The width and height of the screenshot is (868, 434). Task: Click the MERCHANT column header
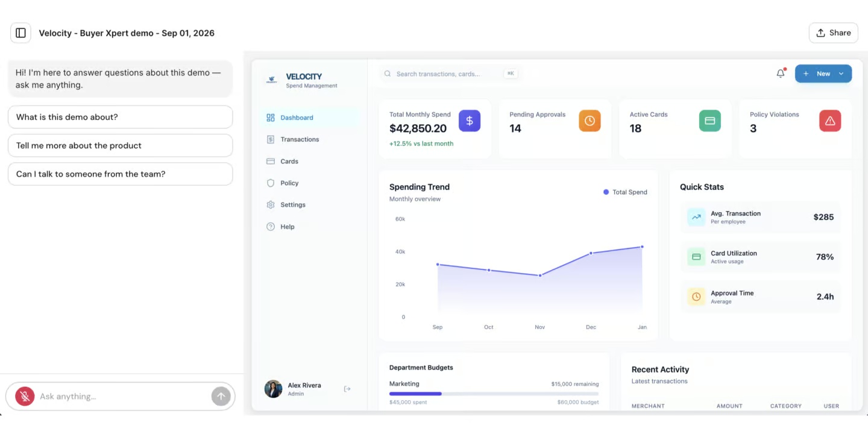tap(648, 406)
